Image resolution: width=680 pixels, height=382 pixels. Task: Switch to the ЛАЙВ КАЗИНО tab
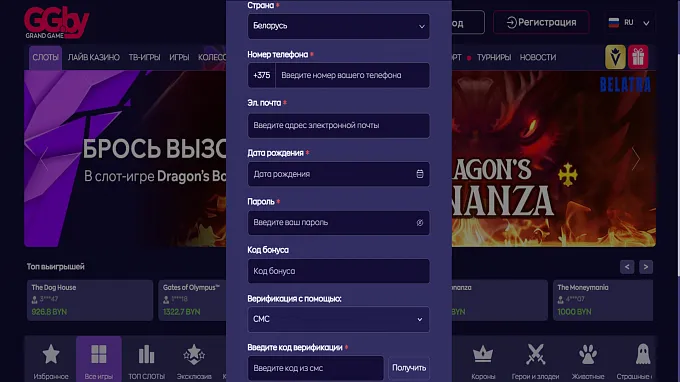94,57
